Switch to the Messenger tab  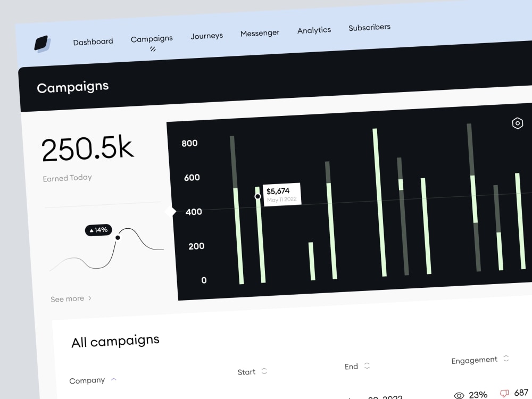[260, 33]
